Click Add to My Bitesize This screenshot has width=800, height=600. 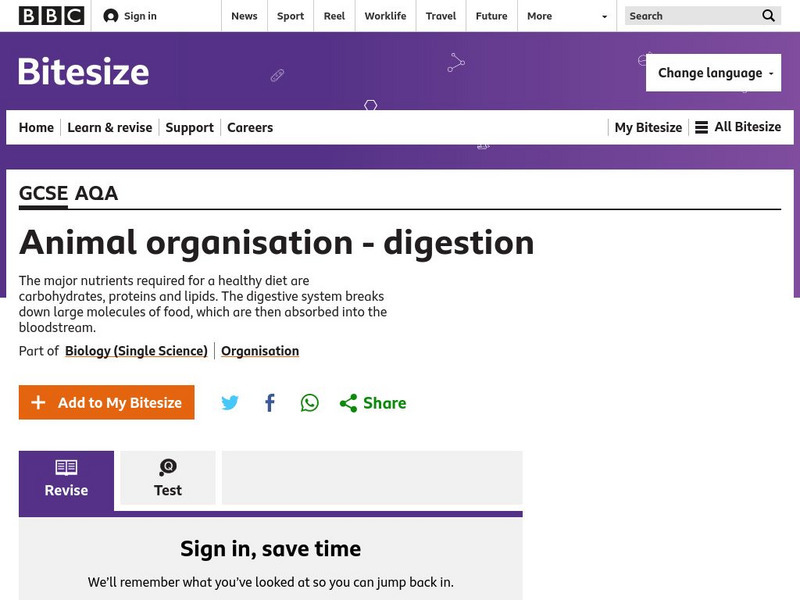pos(106,402)
